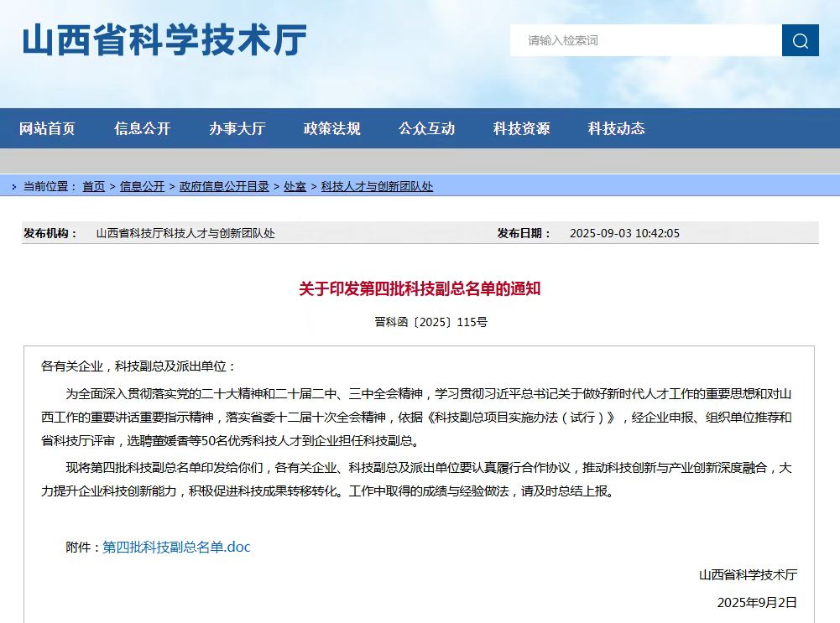
Task: Click the small arrow icon before 当前位置
Action: [13, 187]
